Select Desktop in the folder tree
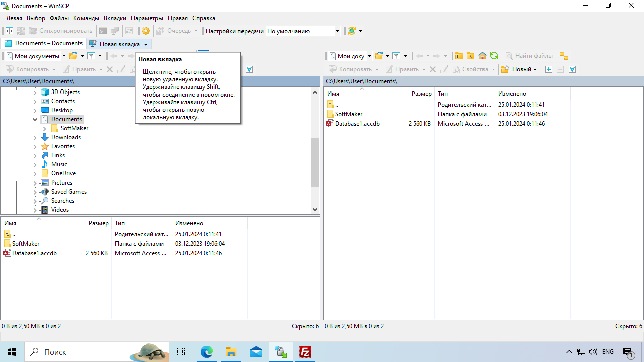This screenshot has width=644, height=362. coord(62,110)
